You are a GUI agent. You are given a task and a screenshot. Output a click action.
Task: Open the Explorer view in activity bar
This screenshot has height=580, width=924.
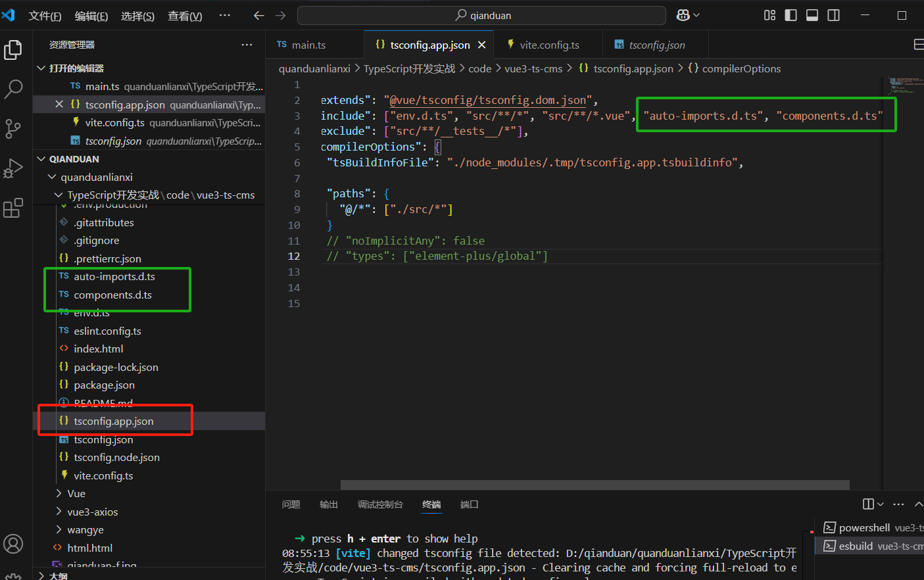point(13,50)
